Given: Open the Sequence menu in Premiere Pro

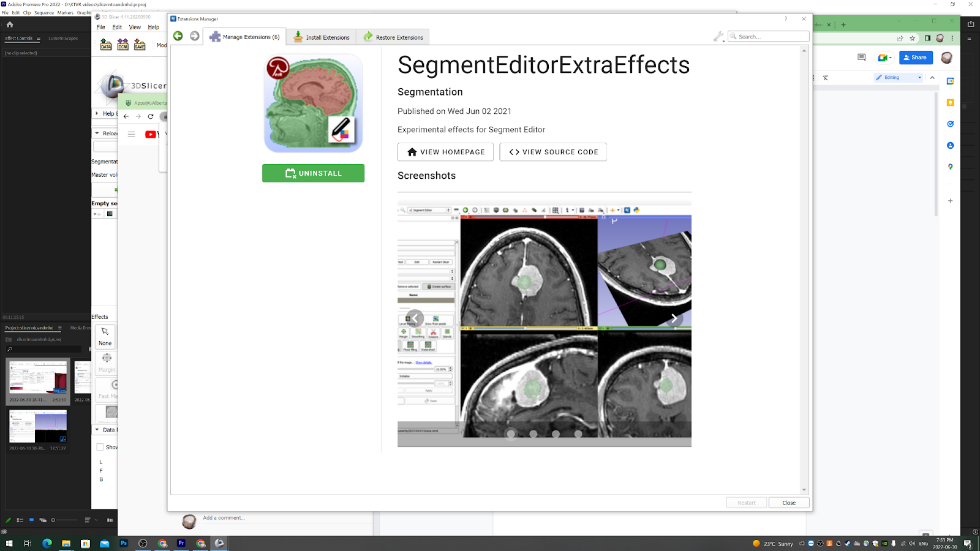Looking at the screenshot, I should click(44, 12).
